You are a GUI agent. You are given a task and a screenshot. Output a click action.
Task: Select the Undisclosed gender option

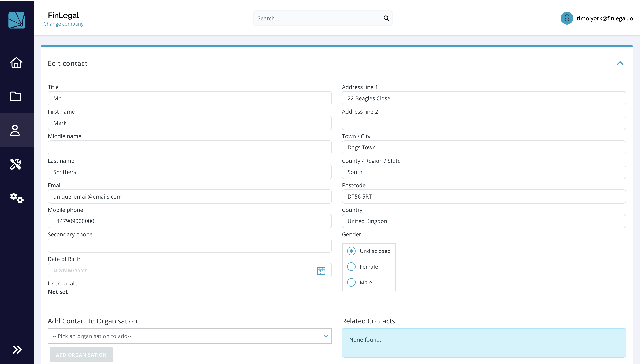click(x=351, y=251)
